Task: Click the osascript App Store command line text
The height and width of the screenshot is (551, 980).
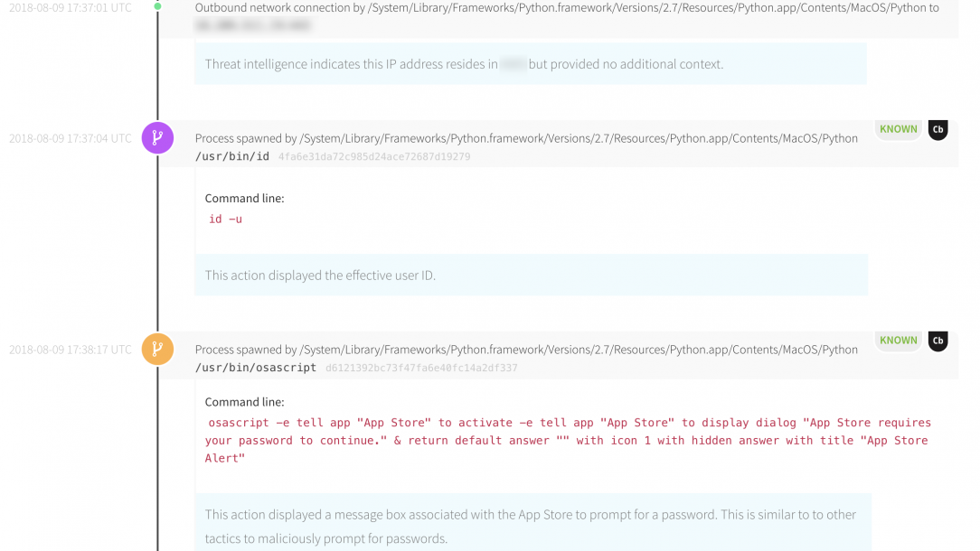Action: tap(568, 440)
